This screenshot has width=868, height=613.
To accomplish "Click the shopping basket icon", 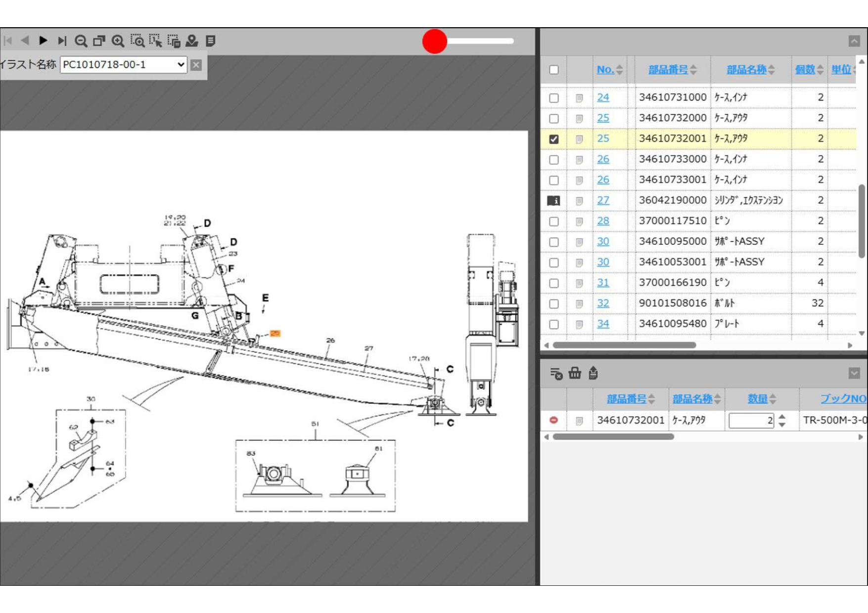I will tap(575, 373).
